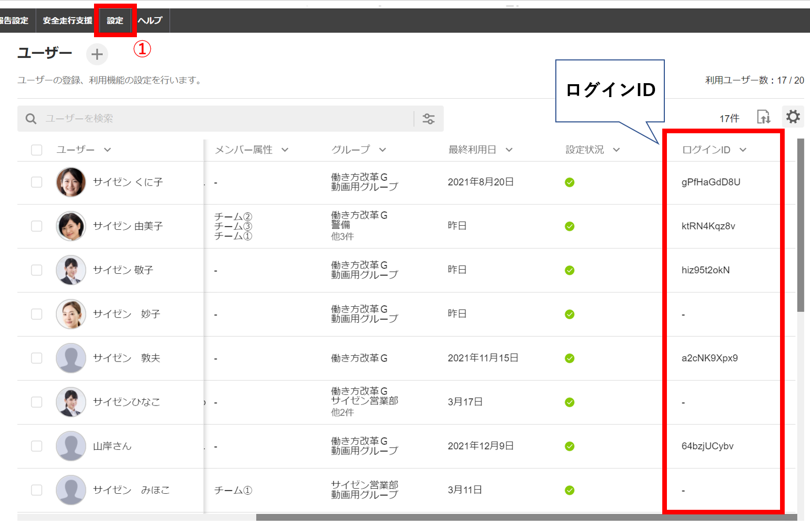Open user サイゼン 敬子
The width and height of the screenshot is (810, 532).
tap(123, 270)
